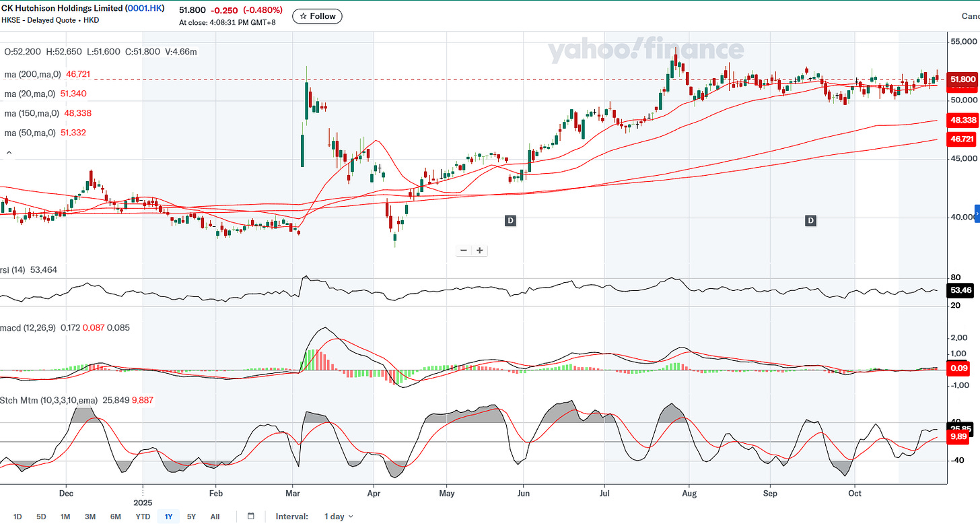Switch to the 1D range
Image resolution: width=980 pixels, height=528 pixels.
click(17, 517)
